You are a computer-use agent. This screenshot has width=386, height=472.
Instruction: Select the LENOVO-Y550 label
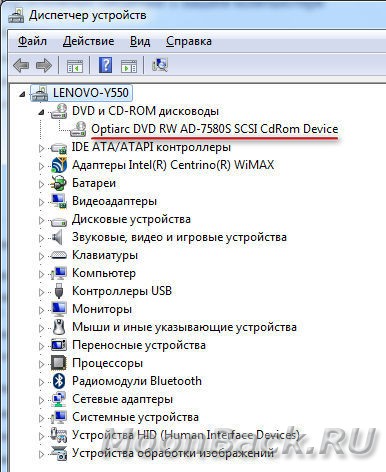click(91, 93)
